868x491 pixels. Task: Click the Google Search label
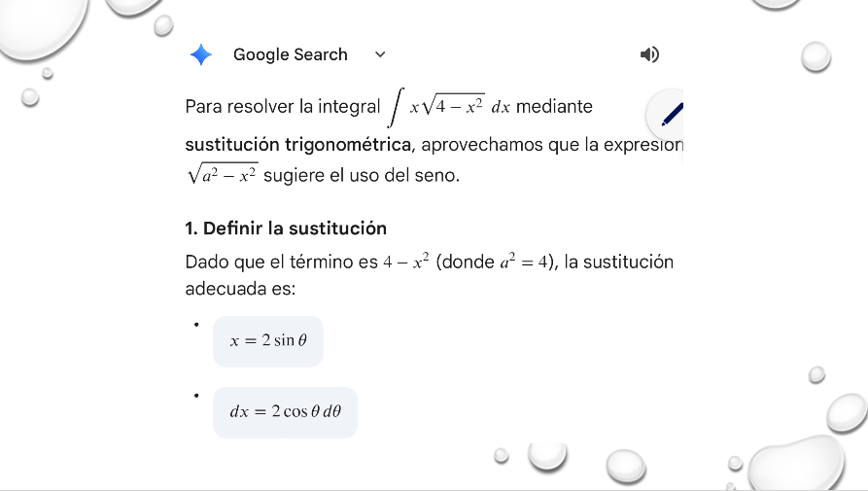(x=290, y=54)
